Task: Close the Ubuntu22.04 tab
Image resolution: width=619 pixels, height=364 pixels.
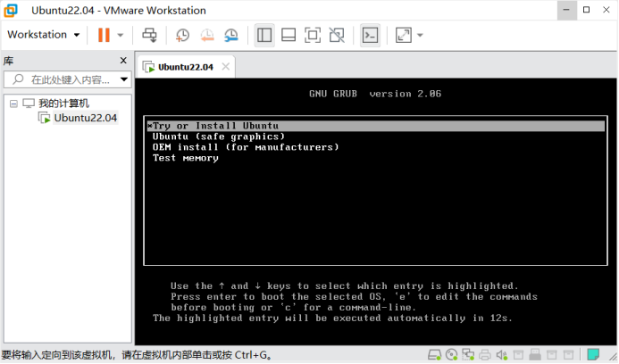Action: (225, 67)
